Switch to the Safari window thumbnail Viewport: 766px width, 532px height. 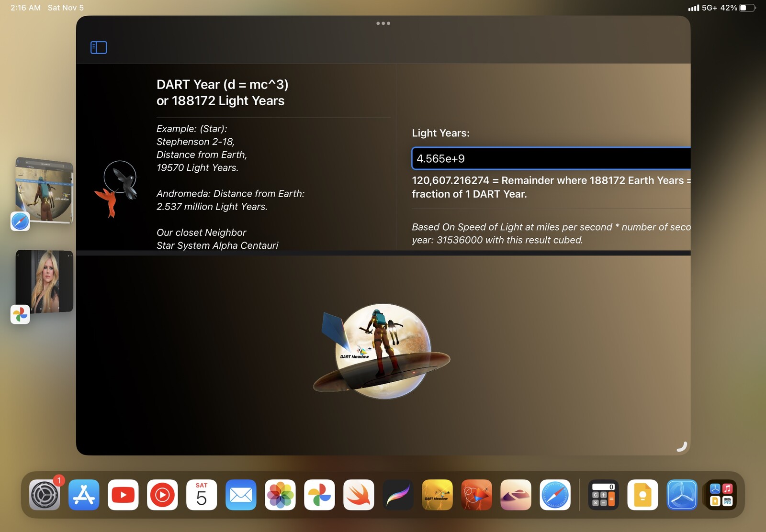pyautogui.click(x=45, y=190)
